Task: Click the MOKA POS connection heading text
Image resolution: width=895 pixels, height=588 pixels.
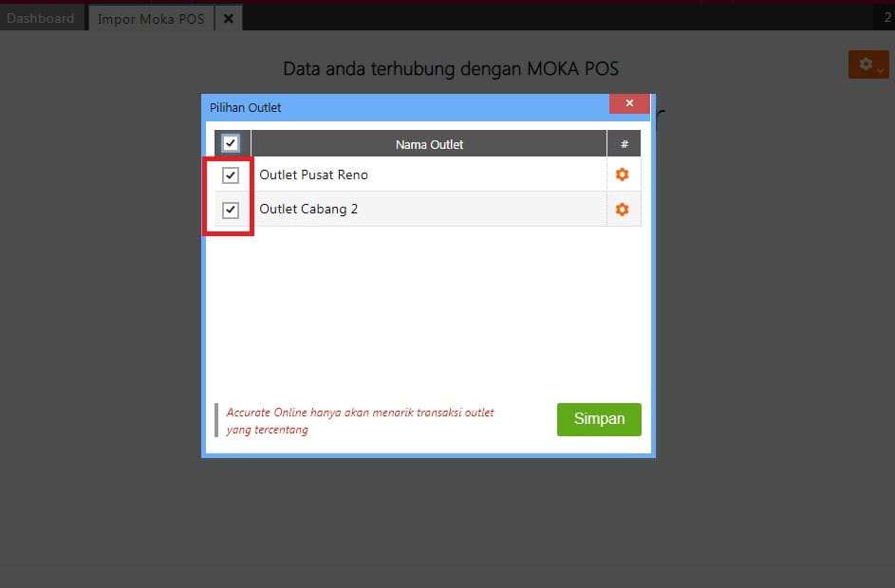Action: [451, 69]
